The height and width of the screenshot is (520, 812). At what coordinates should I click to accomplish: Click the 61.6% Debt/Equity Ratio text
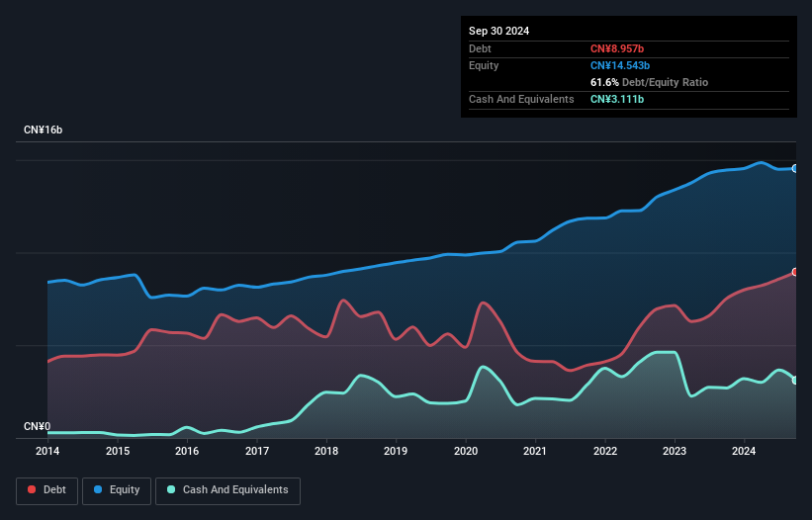click(649, 82)
